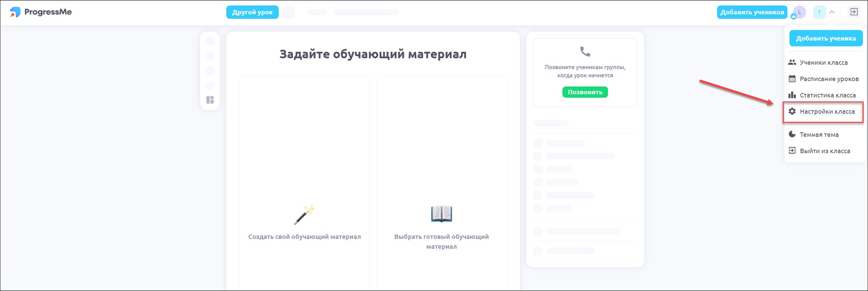Viewport: 868px width, 291px height.
Task: Click the avatar with letter Г
Action: tap(819, 12)
